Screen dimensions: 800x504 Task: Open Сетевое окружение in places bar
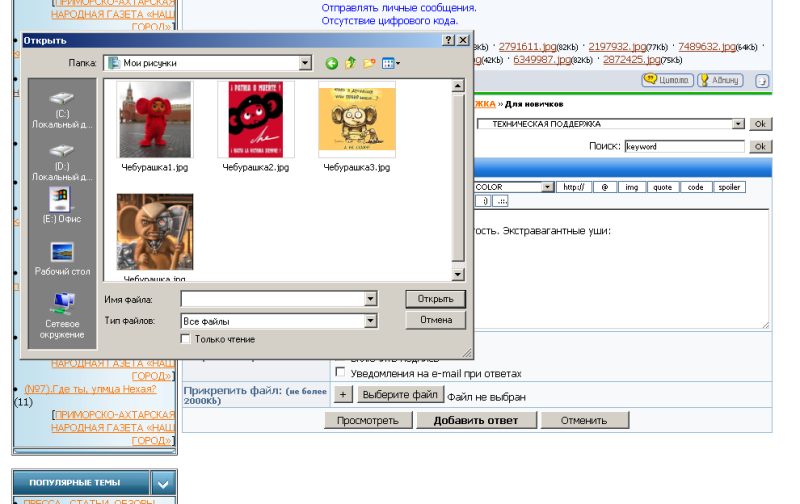(62, 315)
